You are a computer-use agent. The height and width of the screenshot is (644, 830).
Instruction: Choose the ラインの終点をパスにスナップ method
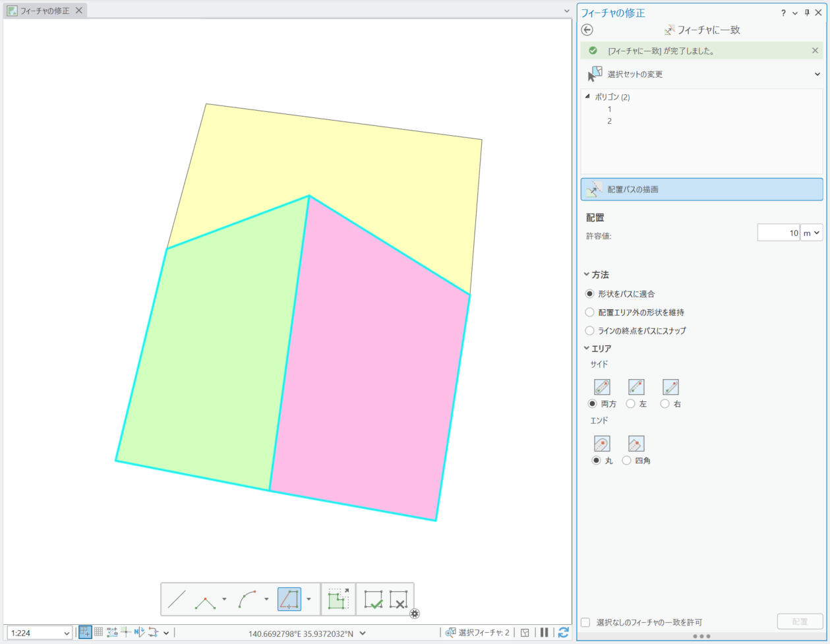pyautogui.click(x=590, y=331)
